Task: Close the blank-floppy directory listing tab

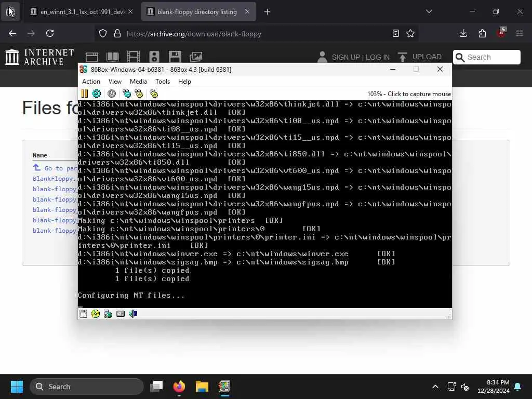Action: coord(247,11)
